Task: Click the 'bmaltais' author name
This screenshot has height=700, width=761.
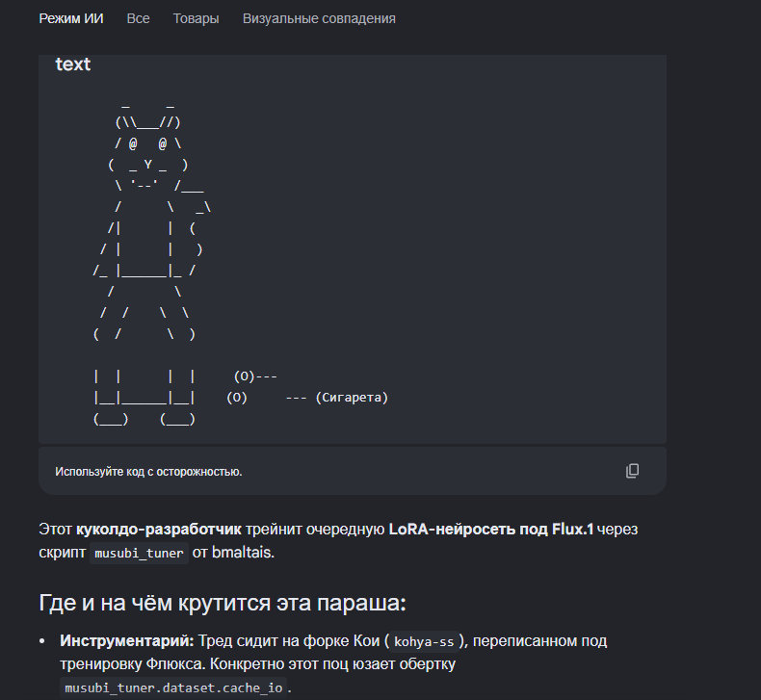Action: point(242,553)
